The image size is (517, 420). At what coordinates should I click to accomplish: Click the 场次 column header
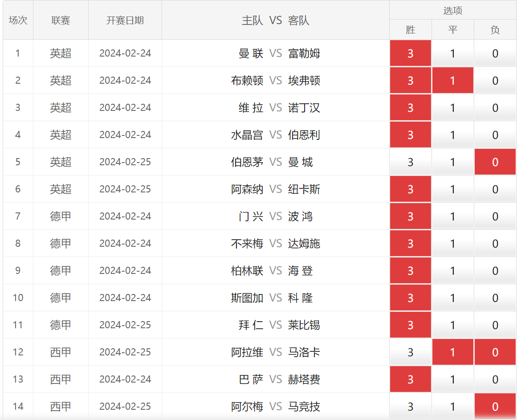click(x=18, y=20)
